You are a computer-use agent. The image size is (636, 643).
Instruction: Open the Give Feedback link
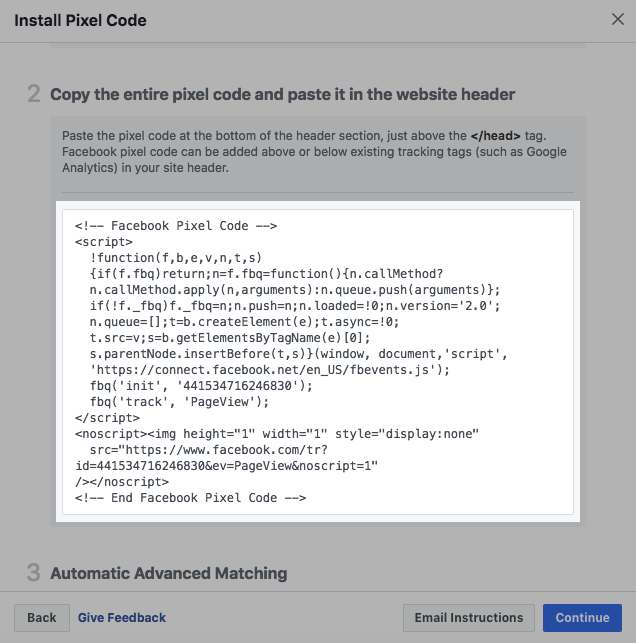coord(122,618)
